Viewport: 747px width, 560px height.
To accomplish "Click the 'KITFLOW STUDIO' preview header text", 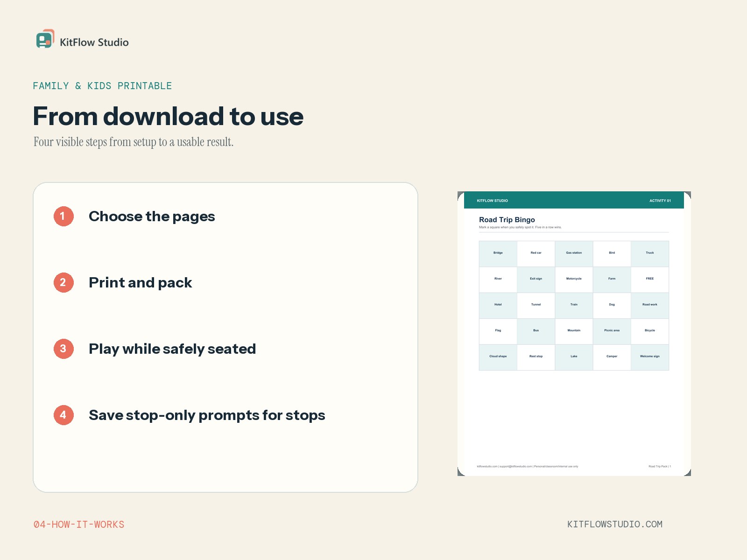I will (x=492, y=201).
